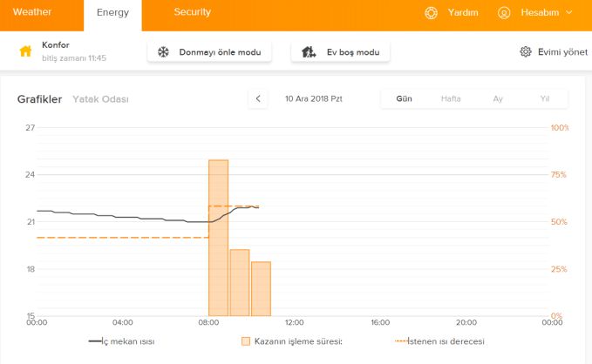Click the snowflake icon for frost protection mode
This screenshot has height=364, width=592.
(x=163, y=51)
